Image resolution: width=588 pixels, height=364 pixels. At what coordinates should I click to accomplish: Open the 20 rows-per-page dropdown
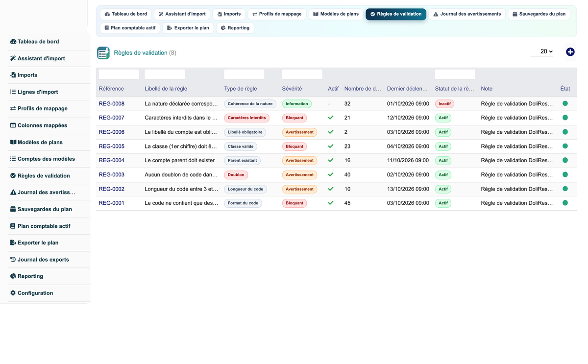[542, 51]
